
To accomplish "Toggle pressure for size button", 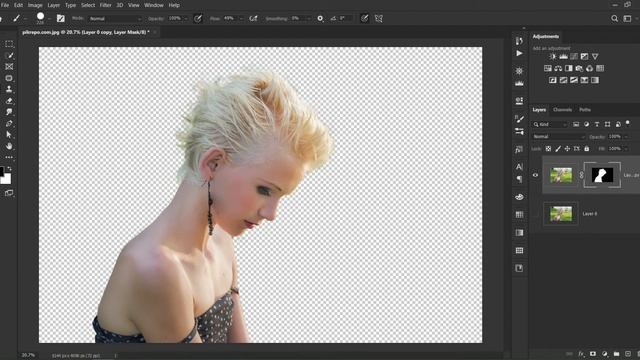I will pyautogui.click(x=364, y=18).
